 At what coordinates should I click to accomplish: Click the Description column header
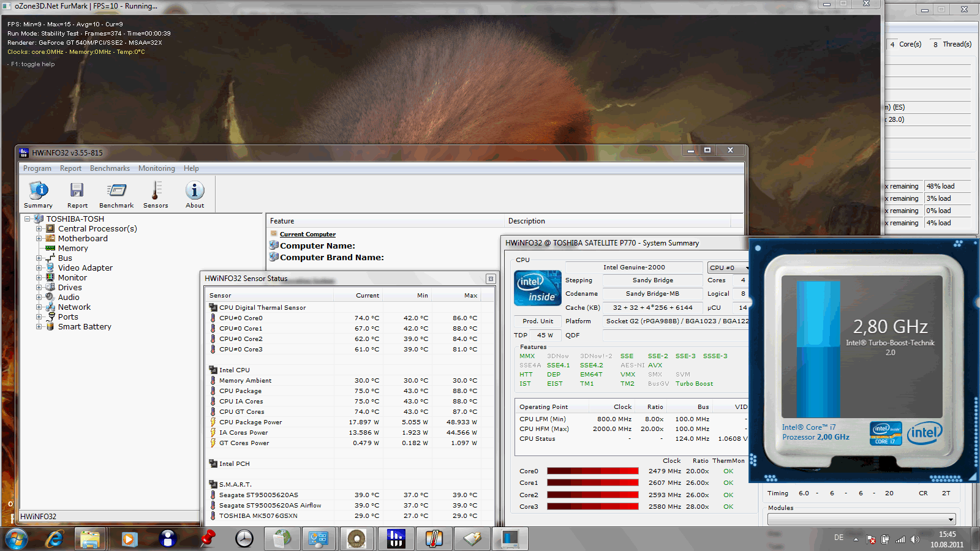pyautogui.click(x=618, y=221)
